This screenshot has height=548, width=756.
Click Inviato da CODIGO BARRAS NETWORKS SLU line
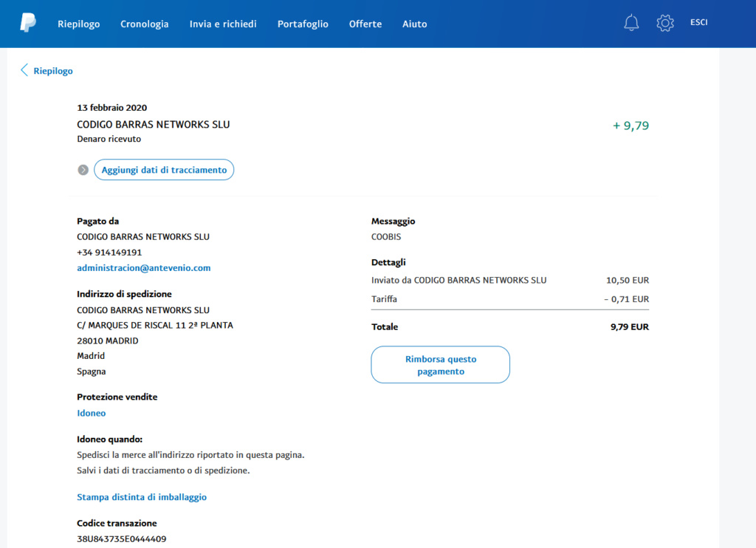[x=459, y=280]
